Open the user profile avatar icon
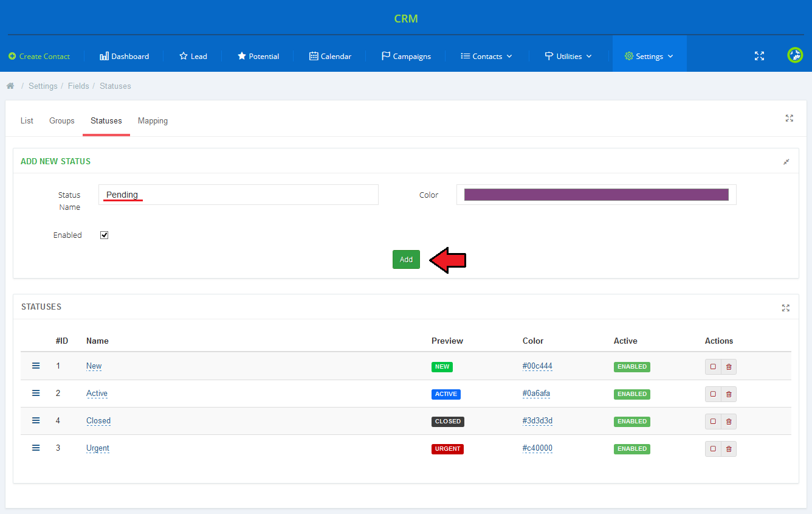 (795, 55)
